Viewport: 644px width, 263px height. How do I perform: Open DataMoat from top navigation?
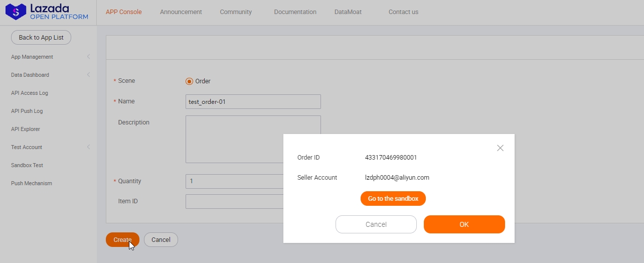(x=348, y=12)
